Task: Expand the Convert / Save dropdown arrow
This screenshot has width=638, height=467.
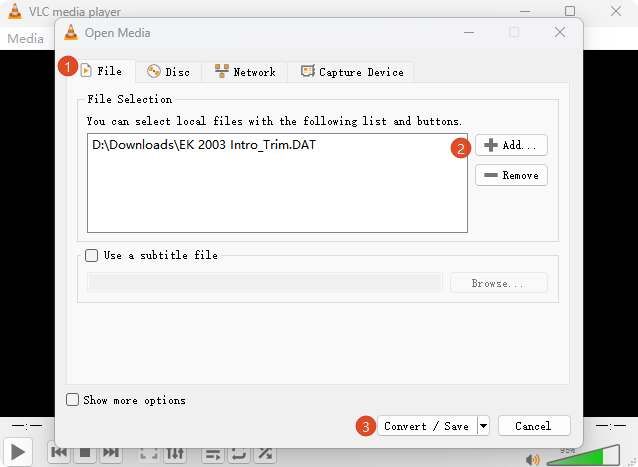Action: (484, 426)
